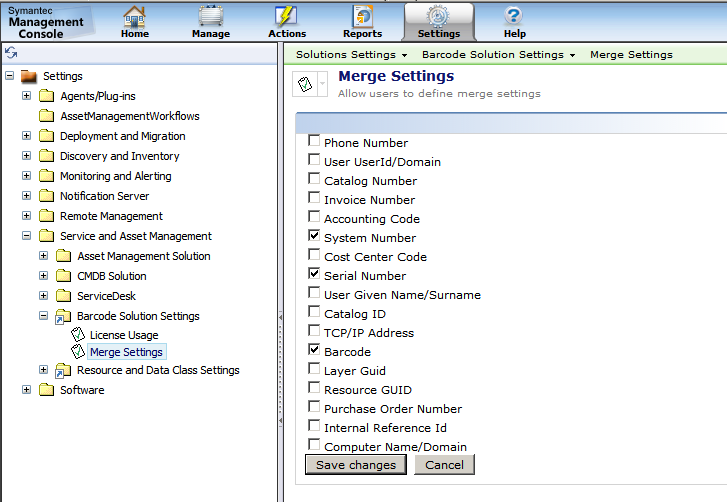Open the Manage section icon

pos(210,17)
